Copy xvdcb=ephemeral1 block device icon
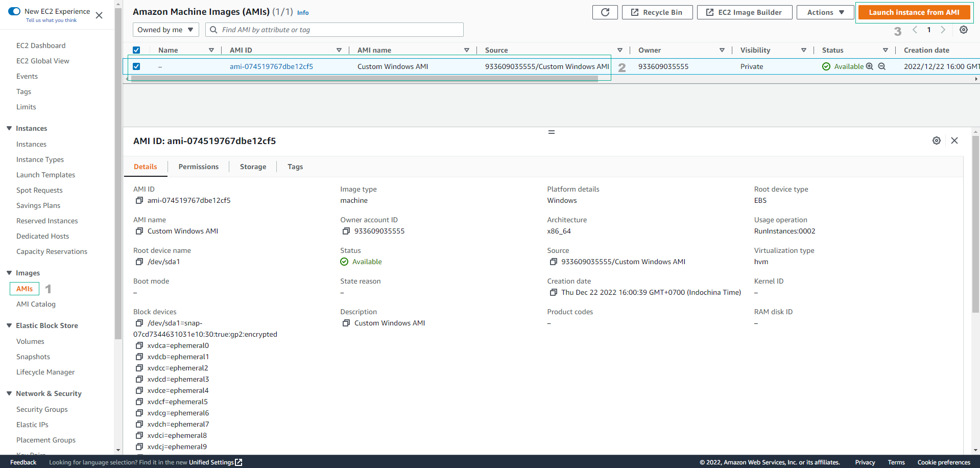This screenshot has width=980, height=468. [139, 357]
